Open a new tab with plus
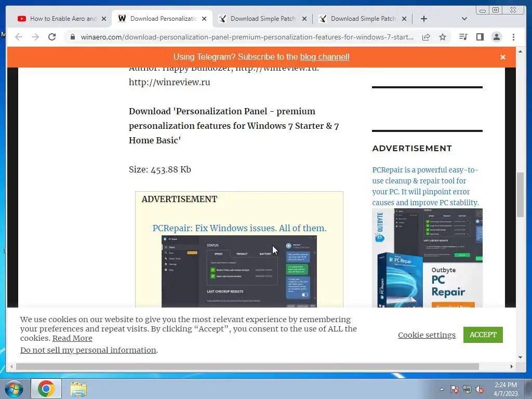Viewport: 532px width, 399px height. point(424,19)
